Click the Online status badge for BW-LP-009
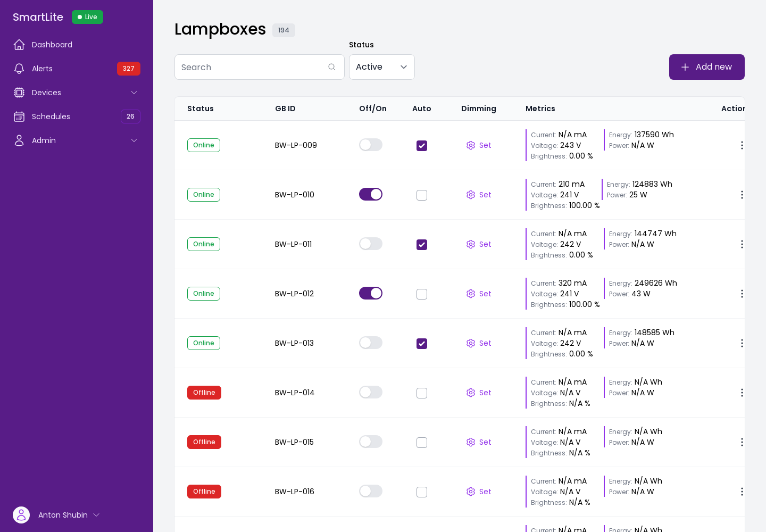 [x=204, y=145]
